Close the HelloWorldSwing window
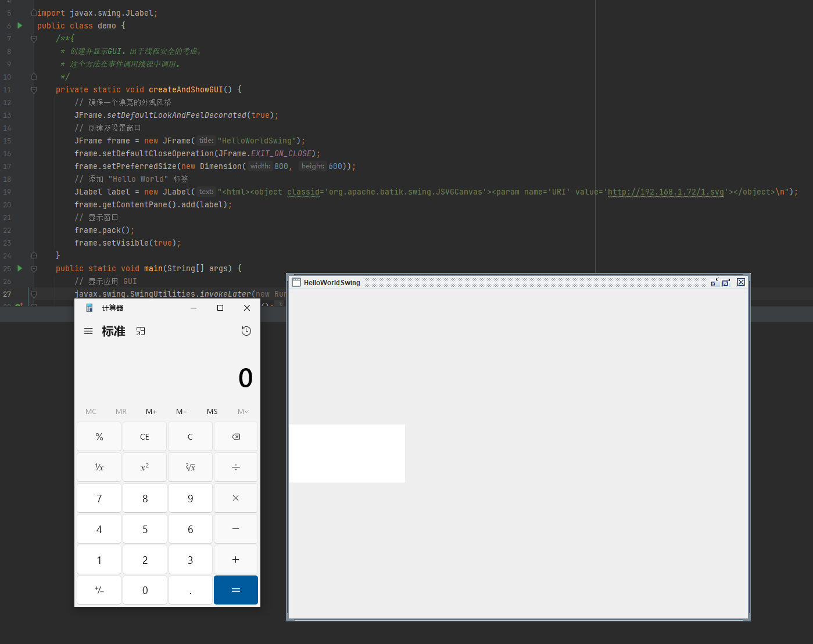This screenshot has height=644, width=813. [741, 282]
